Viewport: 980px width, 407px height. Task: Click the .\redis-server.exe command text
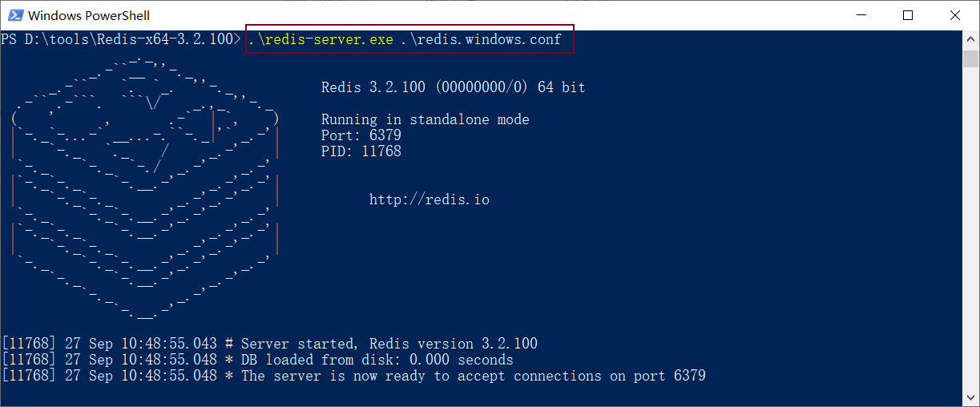coord(321,39)
